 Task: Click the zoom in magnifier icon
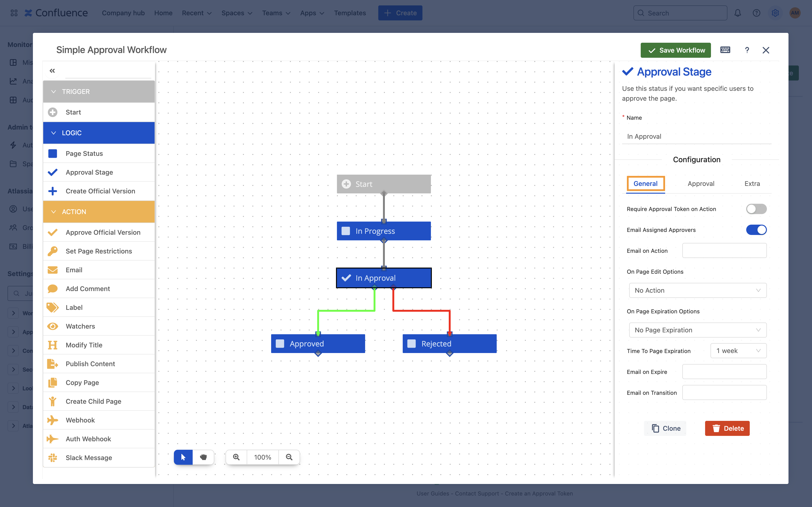pyautogui.click(x=236, y=457)
